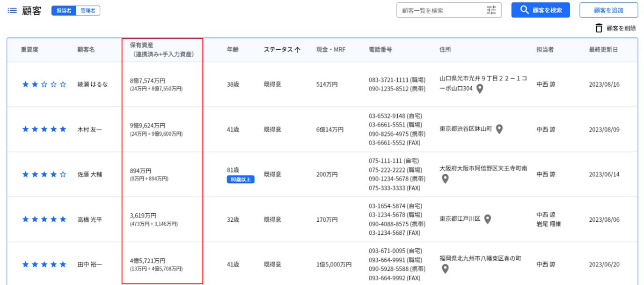Sort by 最終更新日 column header
Viewport: 644px width, 285px height.
[x=603, y=50]
